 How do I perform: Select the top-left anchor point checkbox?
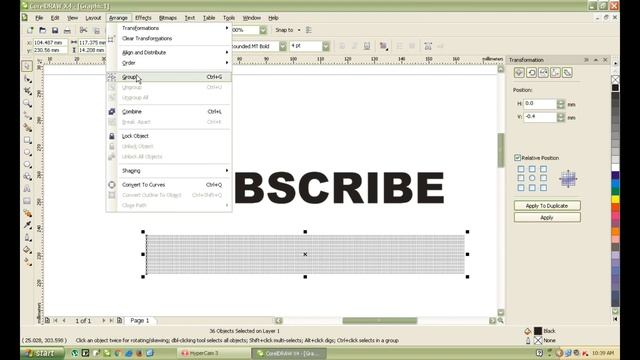[521, 169]
